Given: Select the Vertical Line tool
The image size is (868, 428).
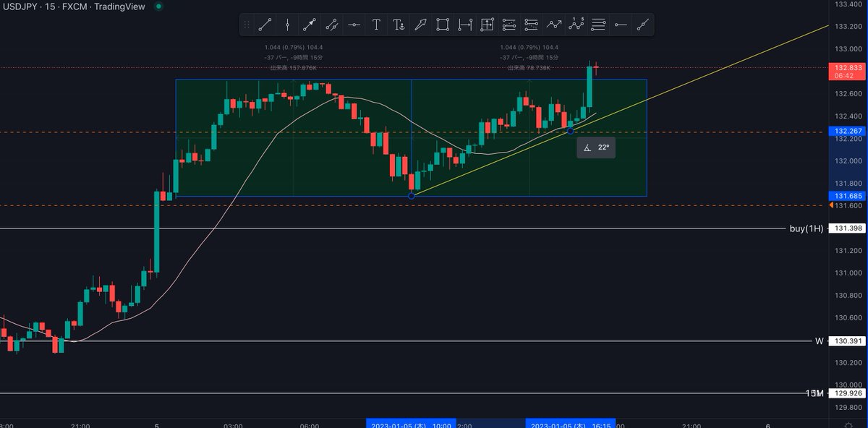Looking at the screenshot, I should point(287,24).
